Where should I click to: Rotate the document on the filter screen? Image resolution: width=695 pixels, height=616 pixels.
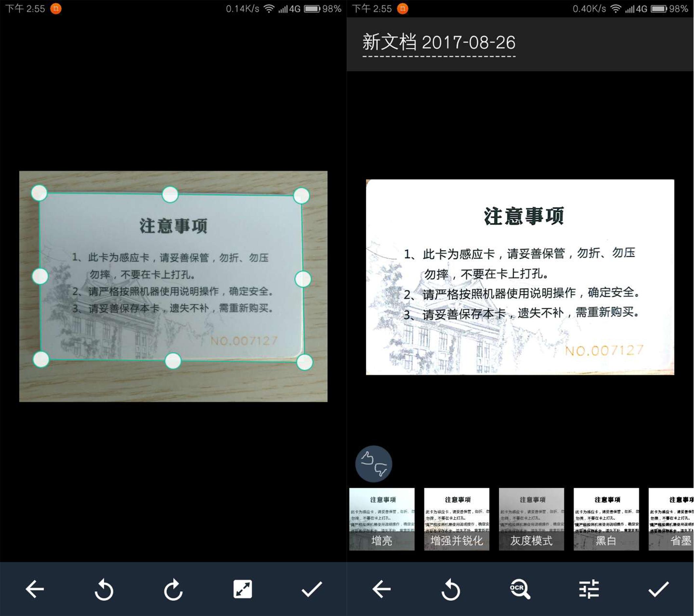click(x=450, y=590)
